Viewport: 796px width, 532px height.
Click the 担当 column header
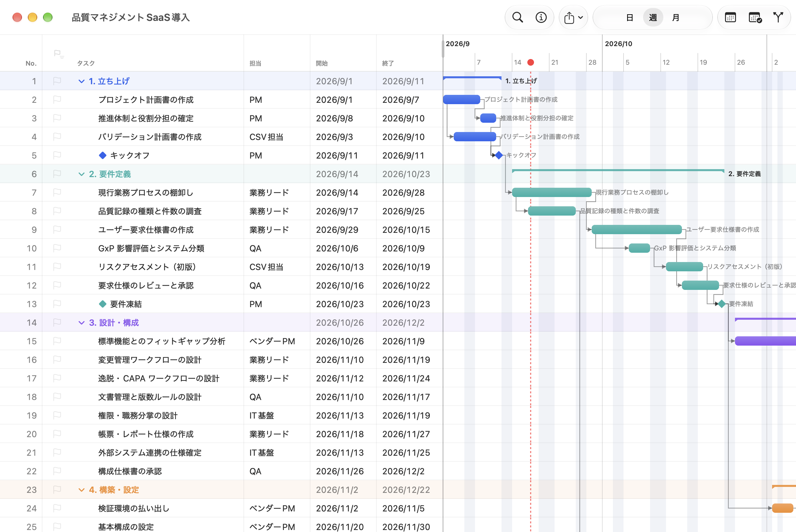pyautogui.click(x=255, y=63)
